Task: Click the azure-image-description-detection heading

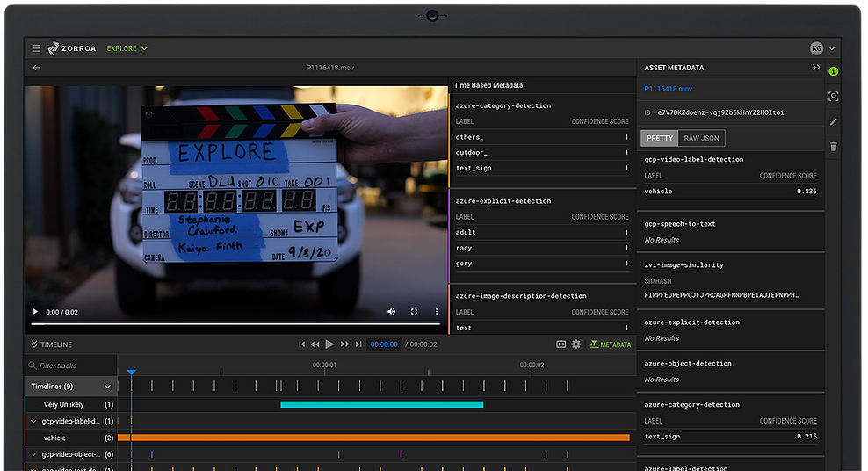Action: pyautogui.click(x=521, y=296)
